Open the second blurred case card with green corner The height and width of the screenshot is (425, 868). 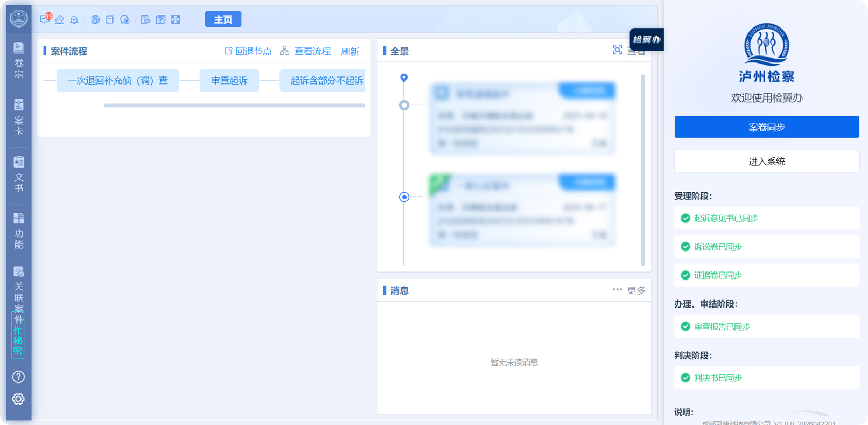(x=522, y=210)
